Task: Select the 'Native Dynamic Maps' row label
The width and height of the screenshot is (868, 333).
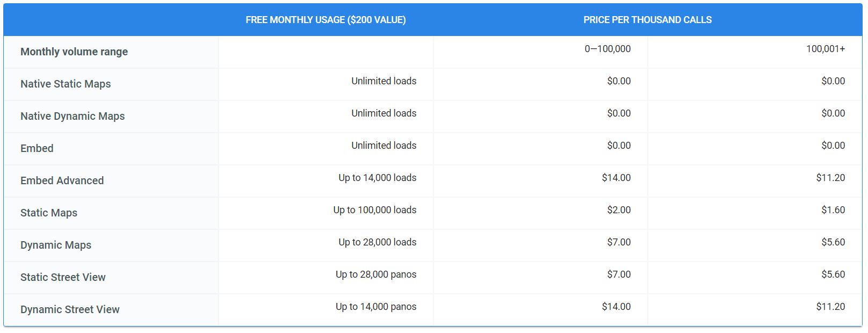Action: (73, 117)
